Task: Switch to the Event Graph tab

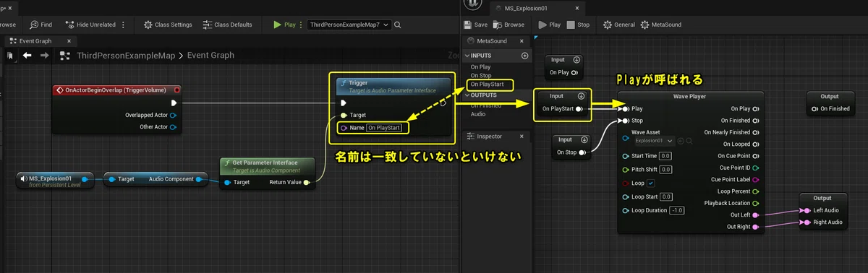Action: tap(35, 41)
